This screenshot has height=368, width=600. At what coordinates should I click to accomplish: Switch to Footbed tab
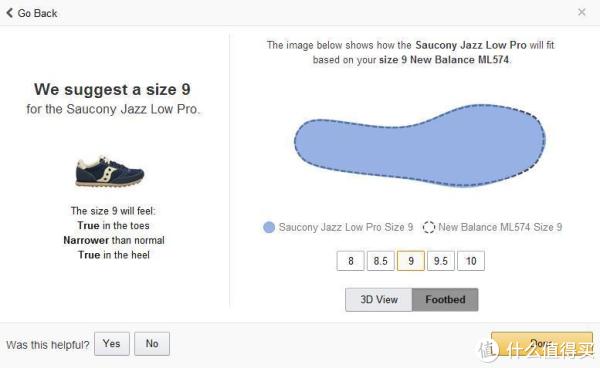pyautogui.click(x=445, y=300)
